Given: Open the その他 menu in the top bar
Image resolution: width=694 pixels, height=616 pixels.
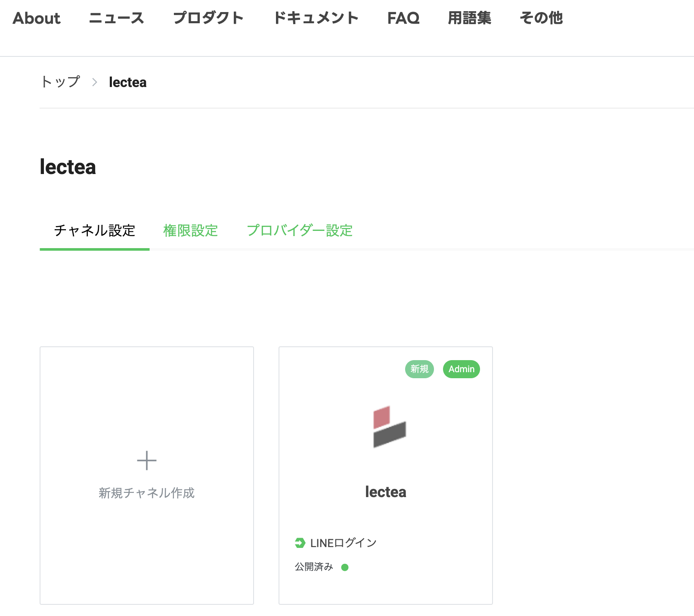Looking at the screenshot, I should click(542, 18).
